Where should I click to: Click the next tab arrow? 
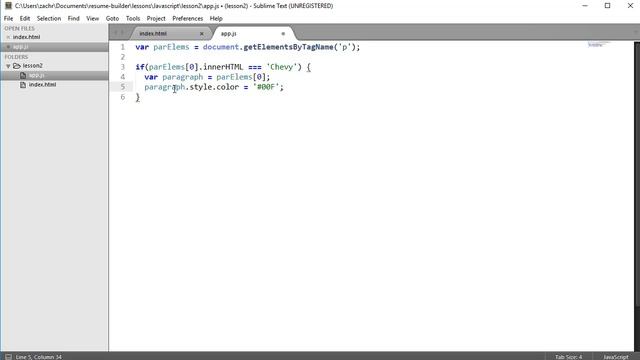pos(122,33)
